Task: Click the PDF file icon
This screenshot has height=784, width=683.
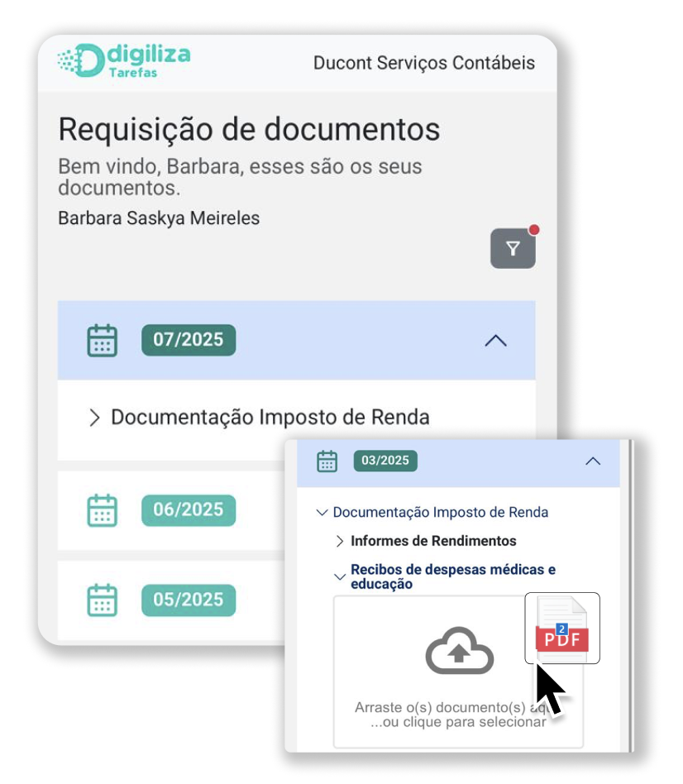Action: (562, 629)
